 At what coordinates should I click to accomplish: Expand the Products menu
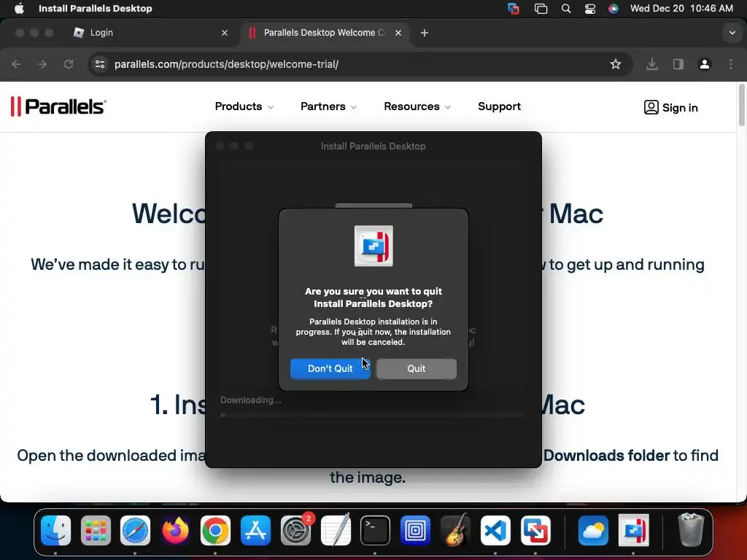tap(244, 106)
